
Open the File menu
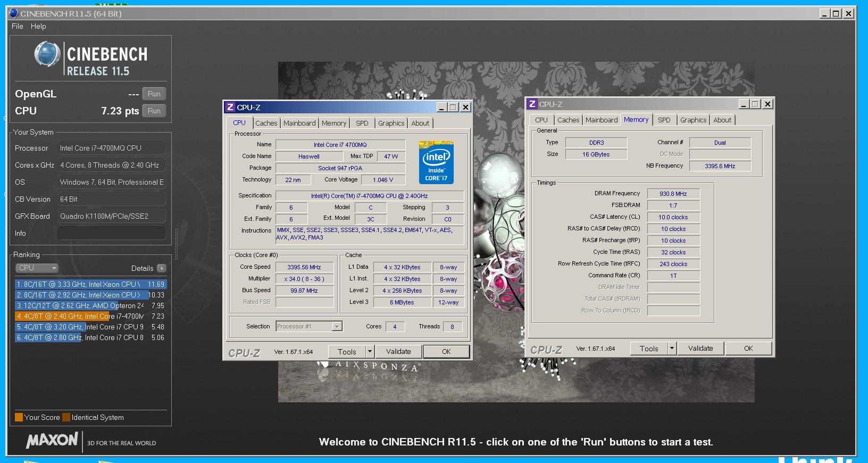tap(18, 26)
